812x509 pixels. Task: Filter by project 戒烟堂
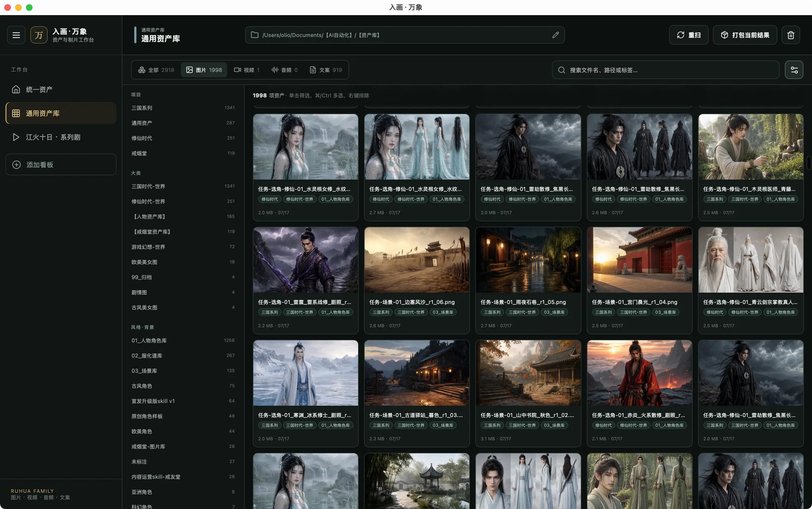click(x=183, y=153)
